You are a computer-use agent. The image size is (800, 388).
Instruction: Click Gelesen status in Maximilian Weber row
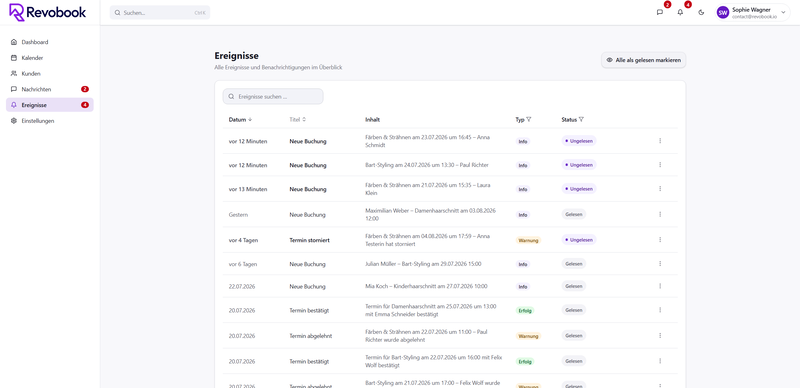point(573,214)
